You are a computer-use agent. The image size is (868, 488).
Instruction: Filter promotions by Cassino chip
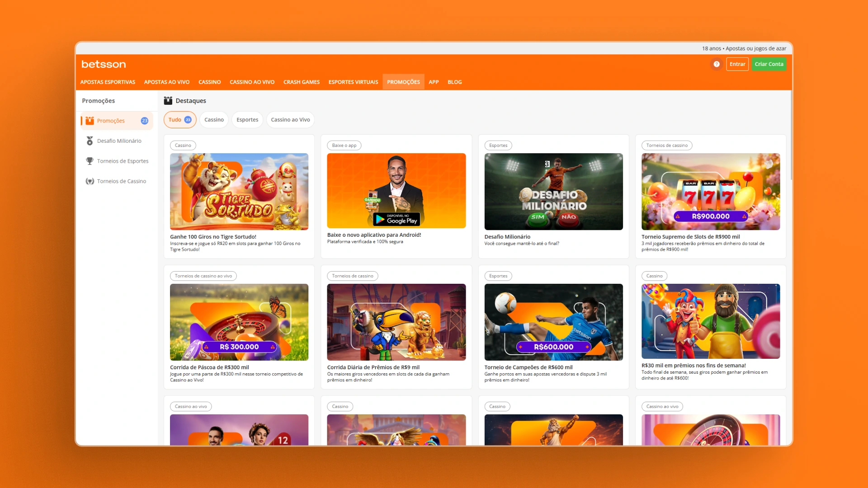tap(214, 120)
